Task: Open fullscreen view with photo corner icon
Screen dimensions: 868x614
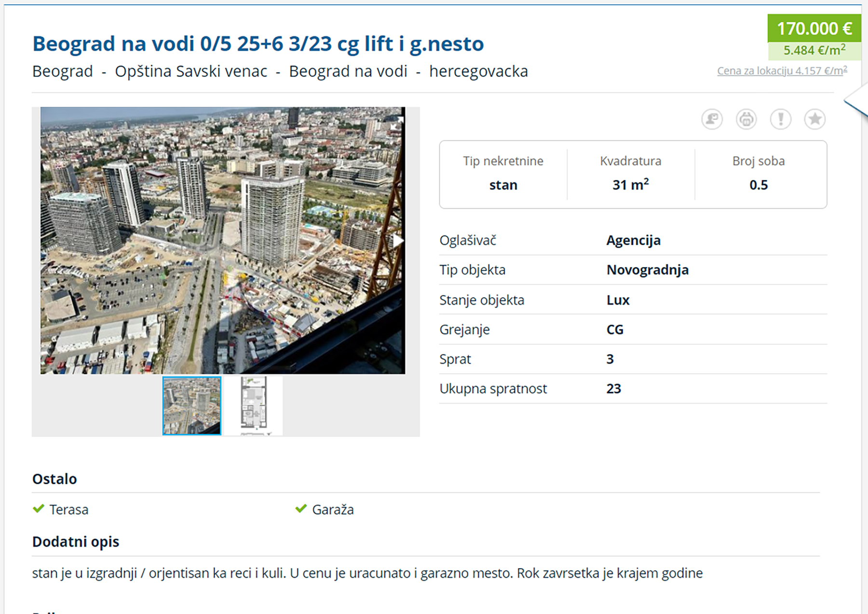Action: pos(396,124)
